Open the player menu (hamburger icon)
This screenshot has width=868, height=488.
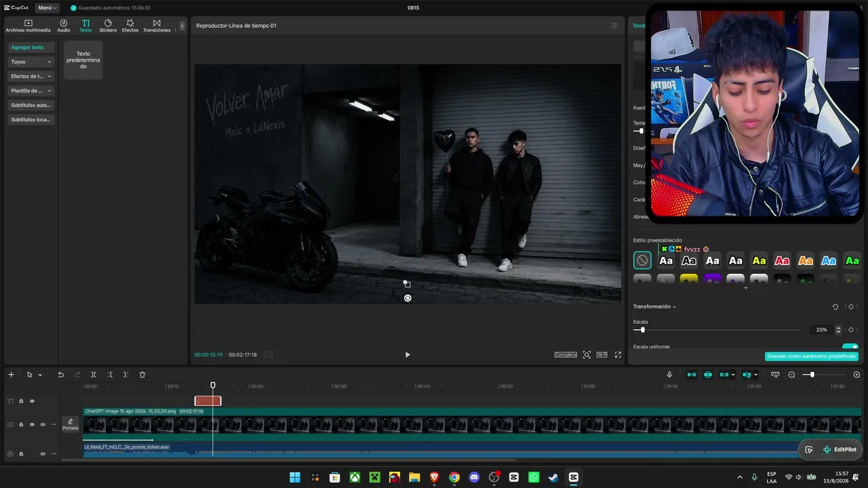pyautogui.click(x=614, y=26)
